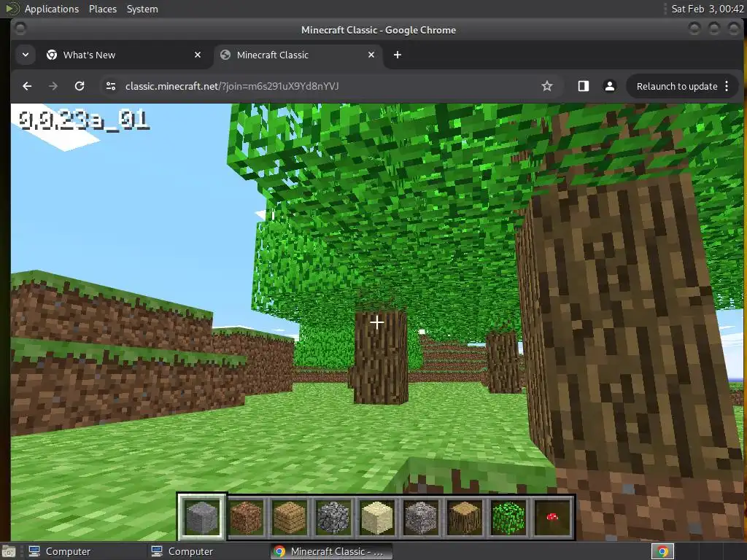747x560 pixels.
Task: Bookmark this page with star icon
Action: coord(547,86)
